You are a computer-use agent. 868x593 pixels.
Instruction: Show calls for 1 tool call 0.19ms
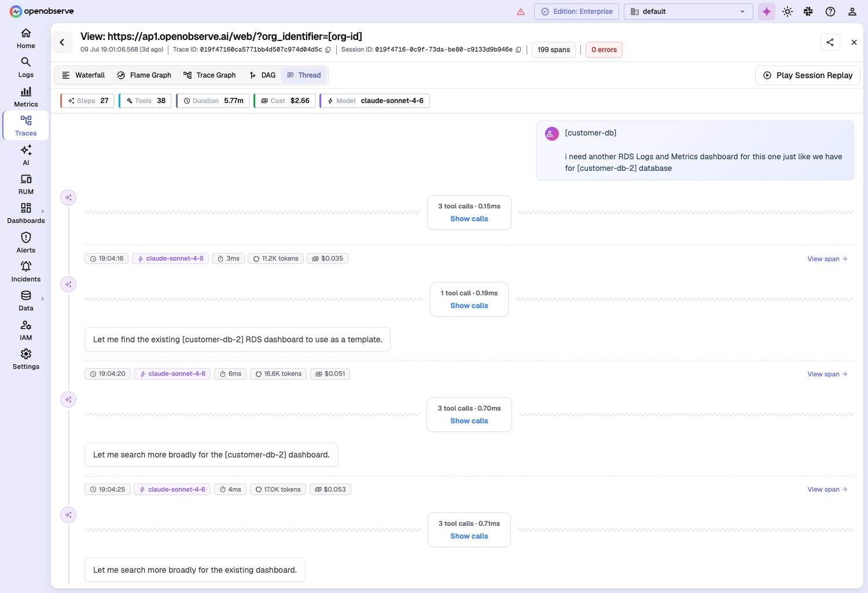[469, 306]
